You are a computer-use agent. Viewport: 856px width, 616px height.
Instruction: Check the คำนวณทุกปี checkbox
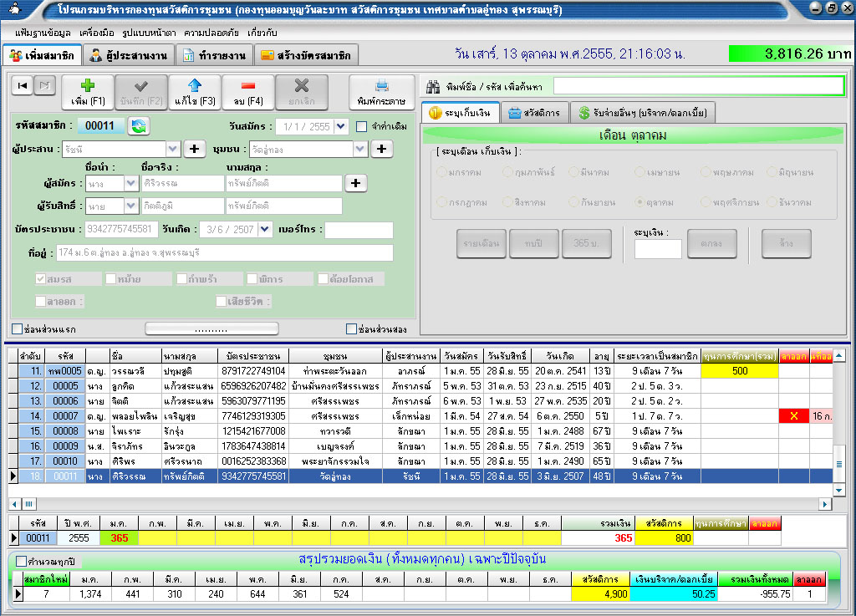(21, 562)
